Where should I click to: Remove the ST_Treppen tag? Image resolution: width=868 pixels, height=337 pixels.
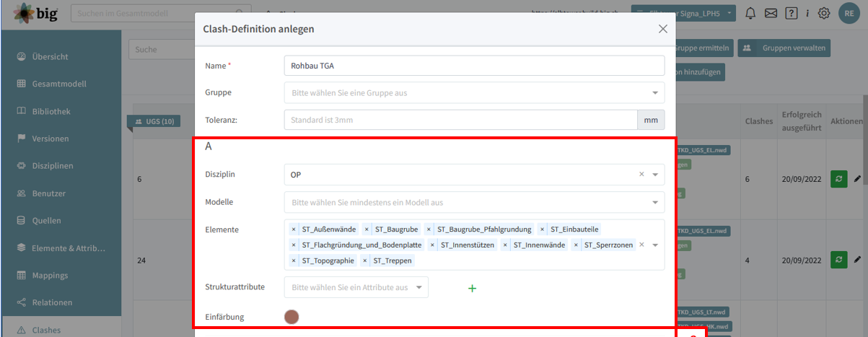[365, 261]
